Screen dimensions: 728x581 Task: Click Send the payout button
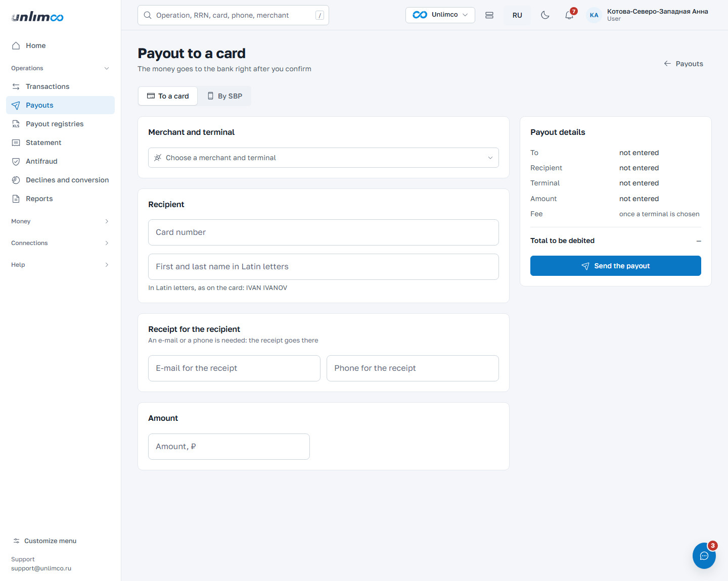point(616,266)
